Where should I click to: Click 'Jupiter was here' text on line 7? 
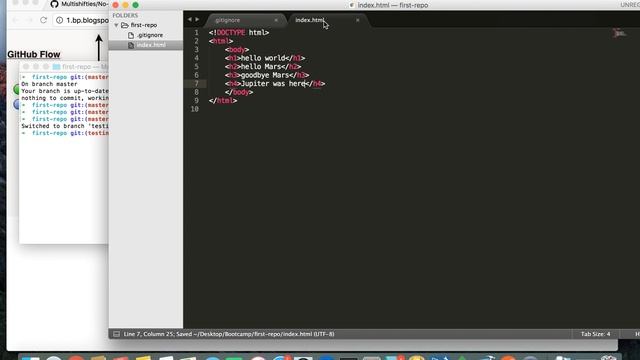(x=273, y=84)
